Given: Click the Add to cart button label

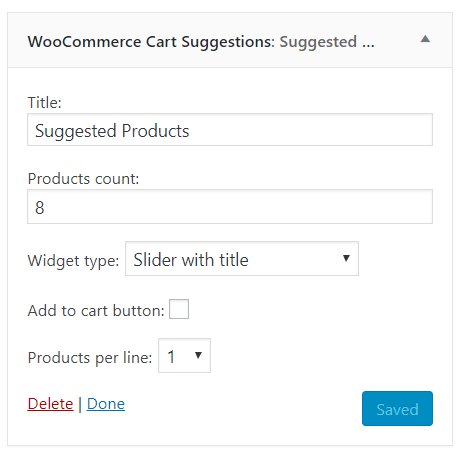Looking at the screenshot, I should (x=96, y=311).
